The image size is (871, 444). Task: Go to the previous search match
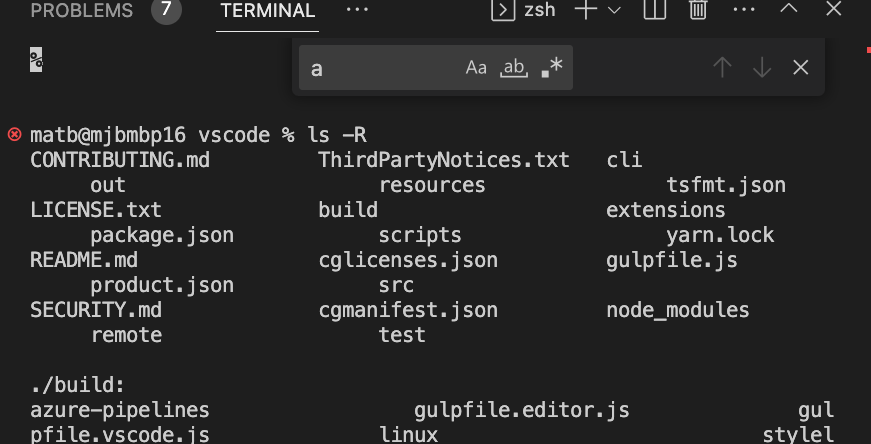722,68
